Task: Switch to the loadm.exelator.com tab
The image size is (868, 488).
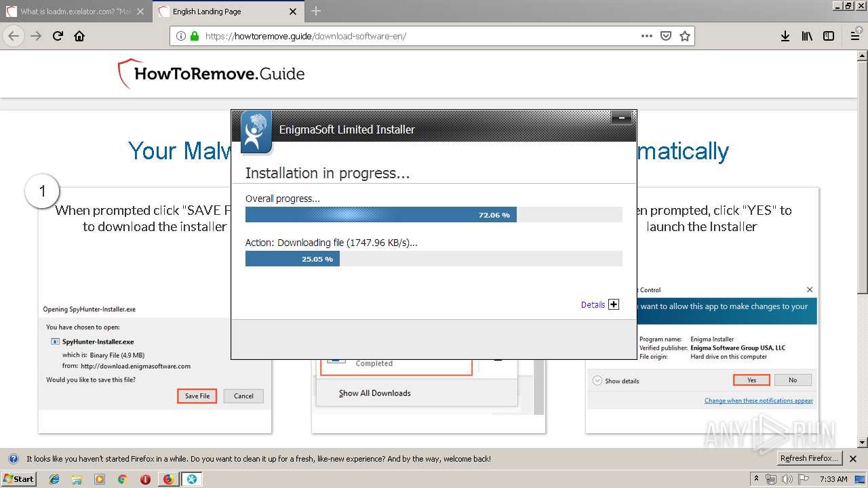Action: coord(76,12)
